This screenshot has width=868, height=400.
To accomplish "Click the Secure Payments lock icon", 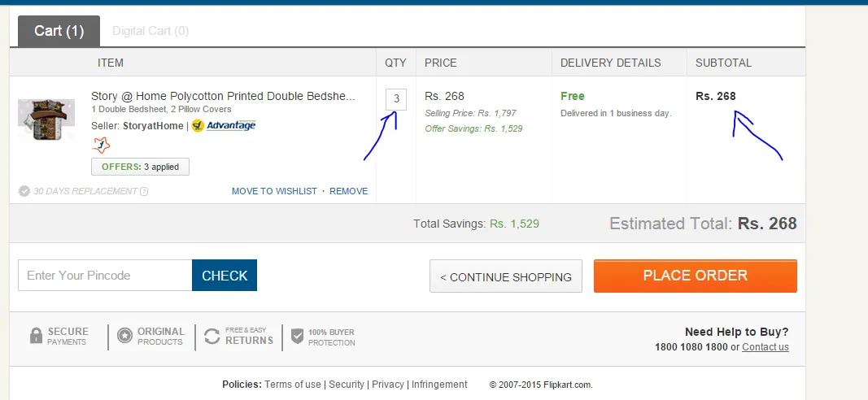I will coord(36,335).
